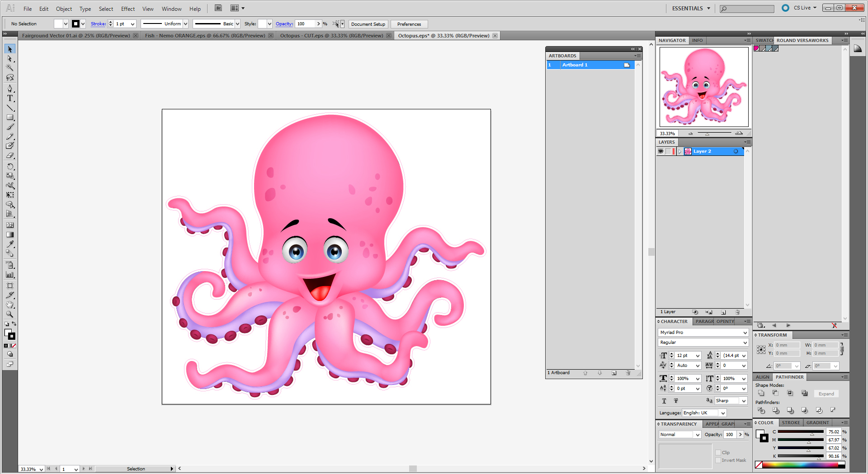This screenshot has height=474, width=868.
Task: Select the Pen tool
Action: pos(10,88)
